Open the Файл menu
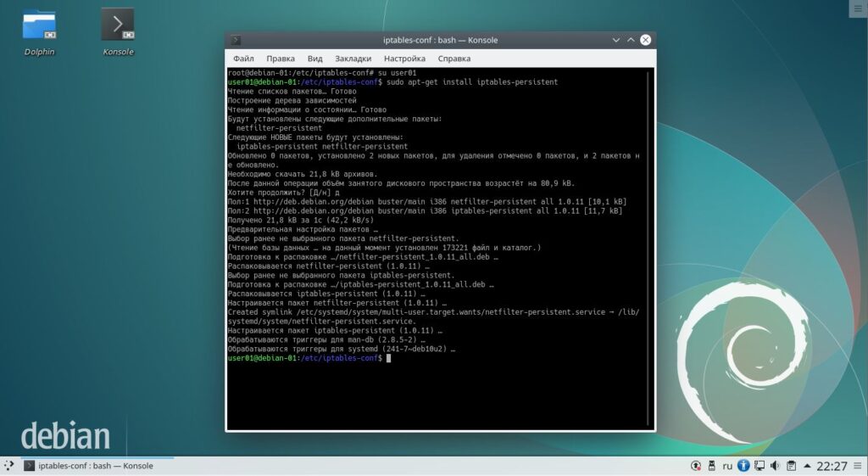This screenshot has height=476, width=868. coord(243,59)
